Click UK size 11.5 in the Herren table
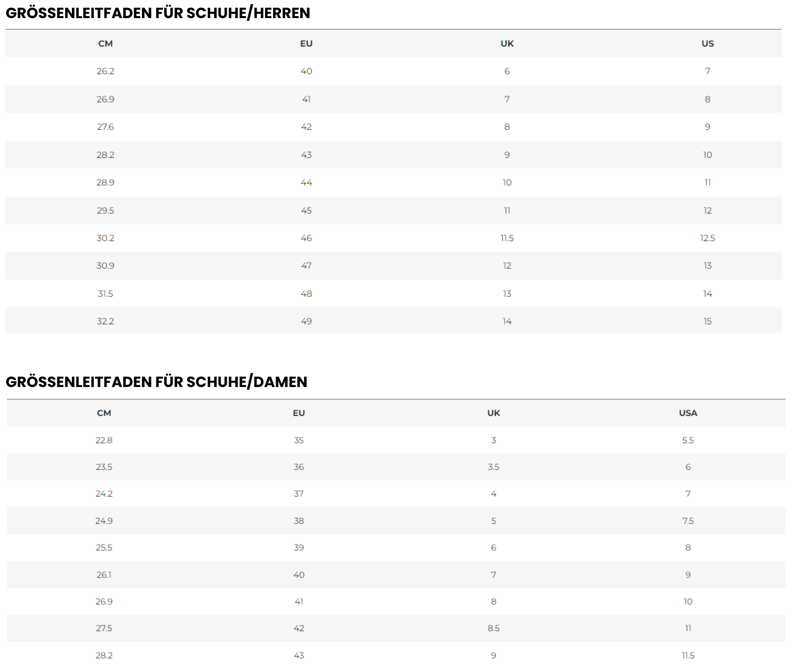 click(507, 238)
